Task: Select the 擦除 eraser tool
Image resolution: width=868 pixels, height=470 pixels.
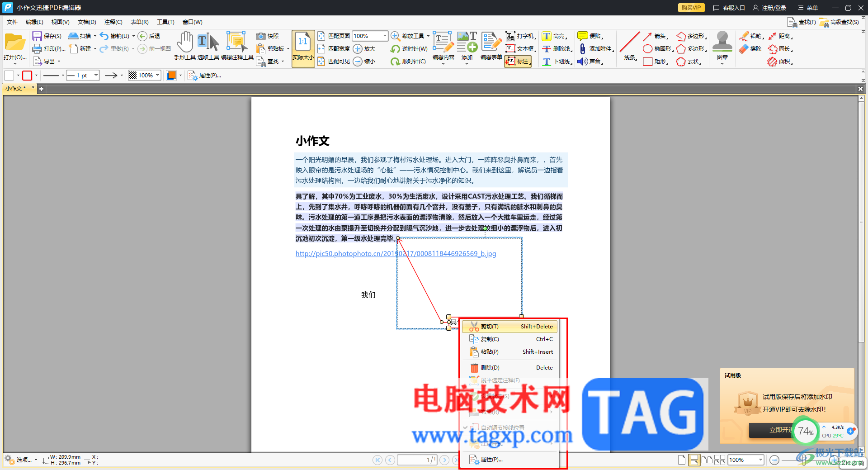Action: pos(750,49)
